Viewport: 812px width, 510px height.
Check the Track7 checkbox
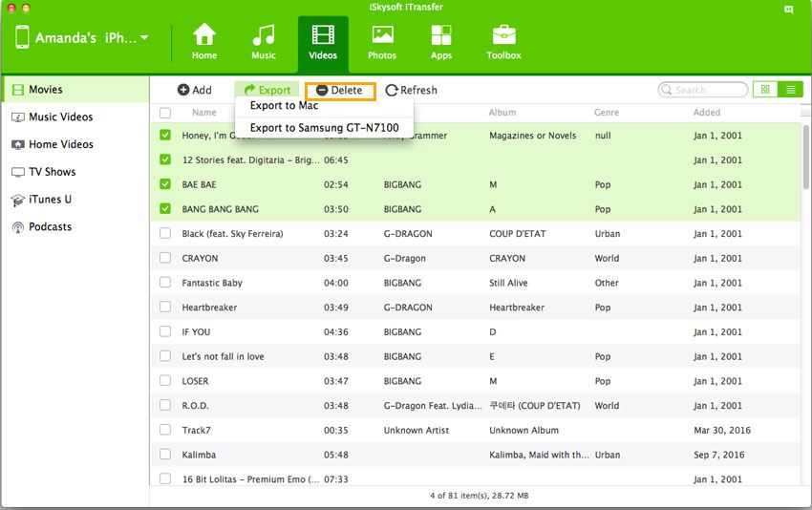165,429
